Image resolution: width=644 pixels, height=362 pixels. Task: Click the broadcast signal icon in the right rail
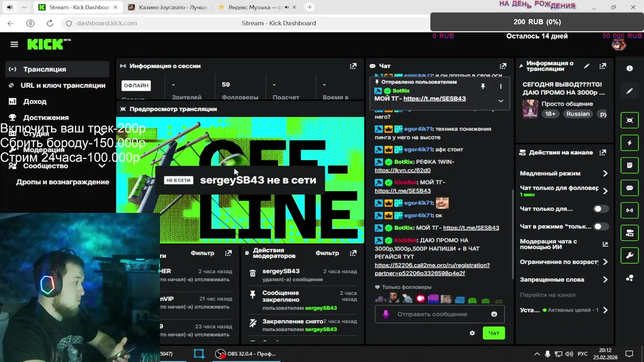pos(629,211)
